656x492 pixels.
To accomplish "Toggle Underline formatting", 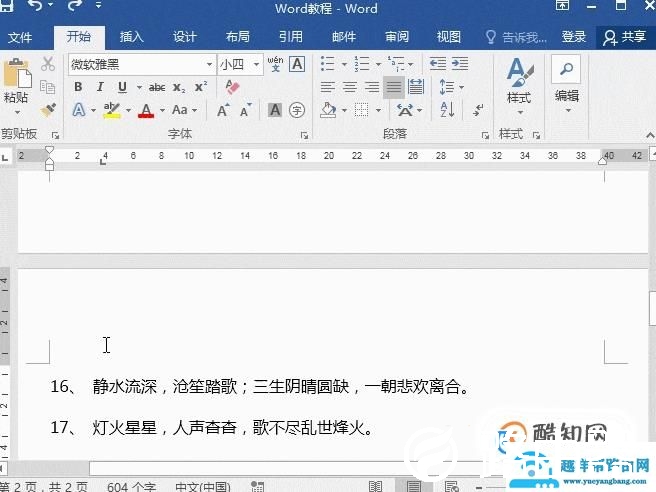I will [122, 87].
